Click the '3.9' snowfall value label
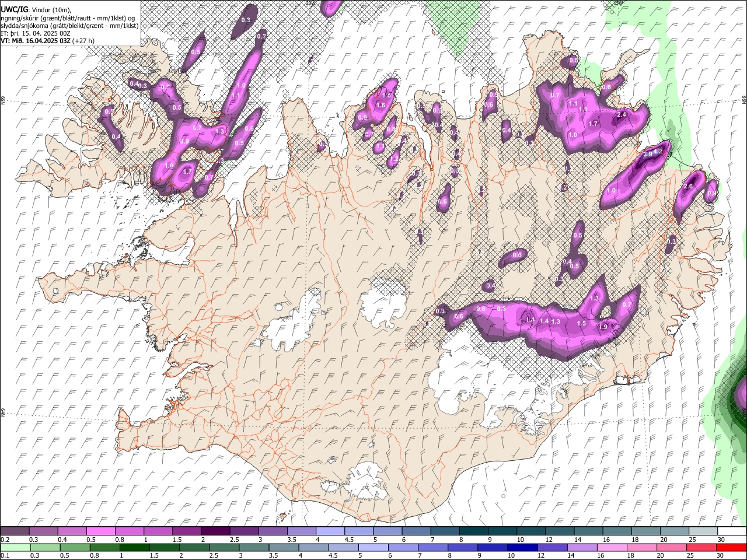747x560 pixels. click(x=647, y=155)
